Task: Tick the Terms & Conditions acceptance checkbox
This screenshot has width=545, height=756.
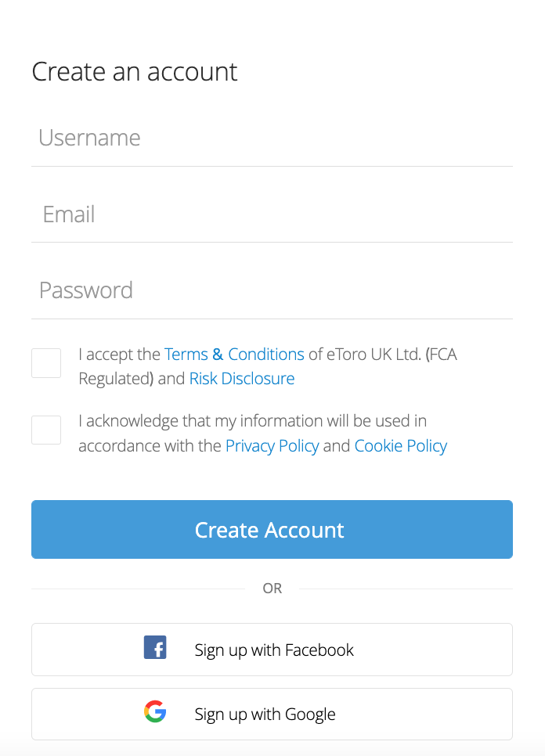Action: point(46,363)
